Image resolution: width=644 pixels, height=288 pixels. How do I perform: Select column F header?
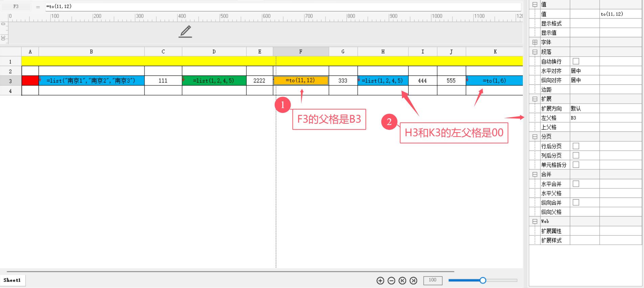click(x=301, y=52)
